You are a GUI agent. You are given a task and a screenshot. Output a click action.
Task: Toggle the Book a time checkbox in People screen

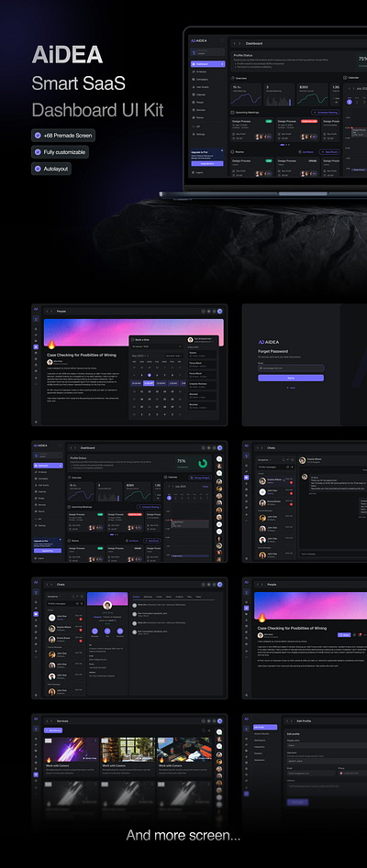pyautogui.click(x=132, y=339)
